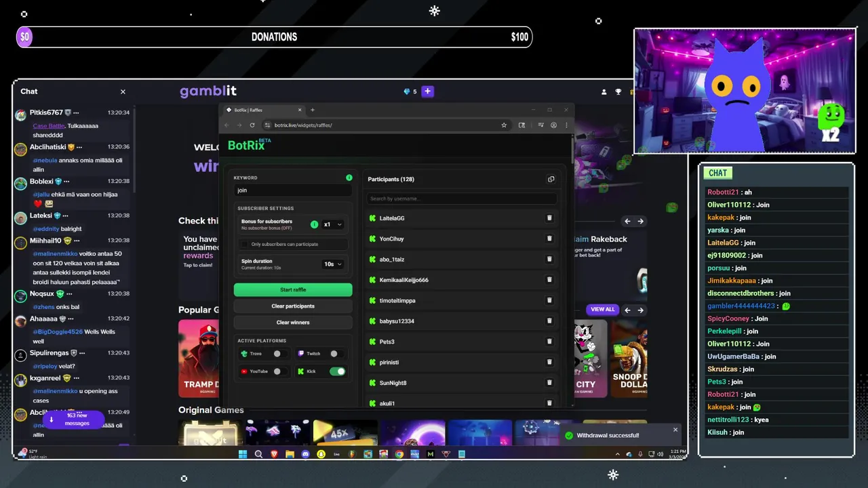Open taskbar weather widget
868x488 pixels.
point(33,453)
